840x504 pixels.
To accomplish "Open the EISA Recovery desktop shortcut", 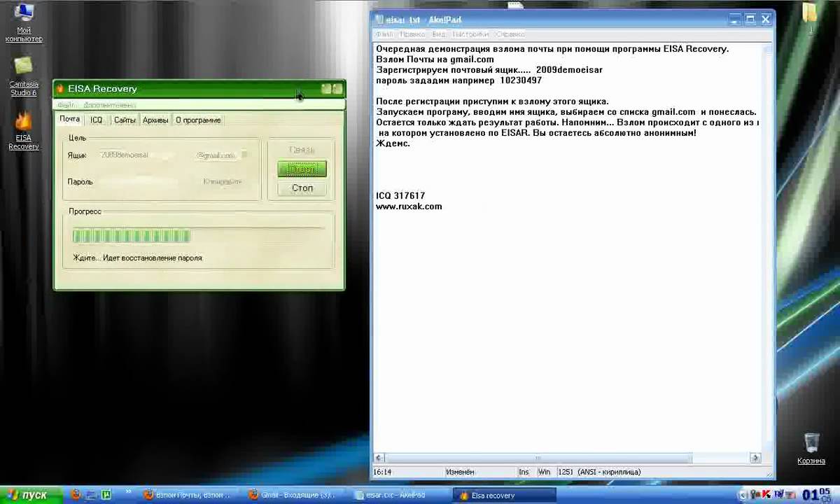I will coord(23,130).
